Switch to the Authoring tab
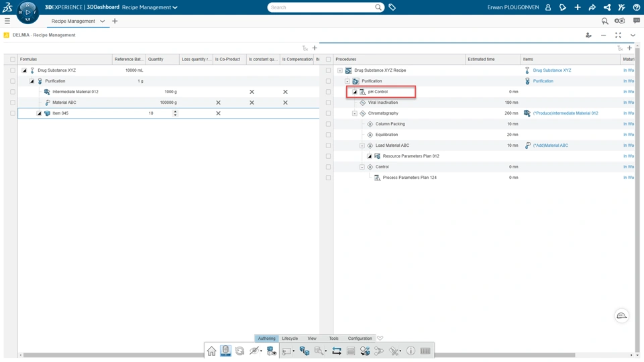This screenshot has width=644, height=362. (266, 338)
